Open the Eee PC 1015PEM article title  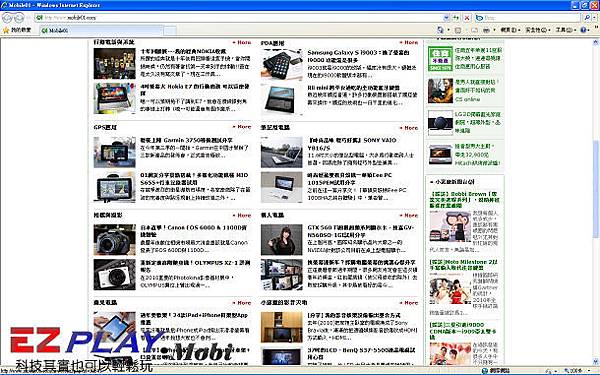coord(350,179)
